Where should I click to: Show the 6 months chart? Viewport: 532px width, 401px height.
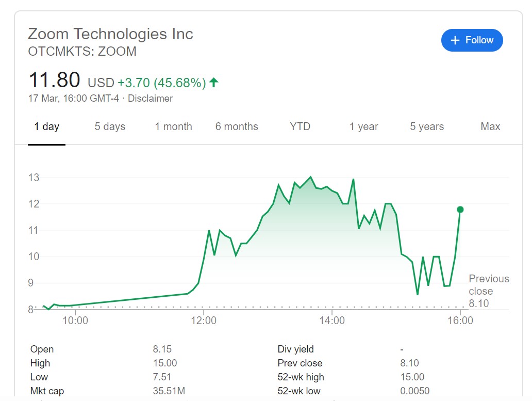[x=237, y=126]
